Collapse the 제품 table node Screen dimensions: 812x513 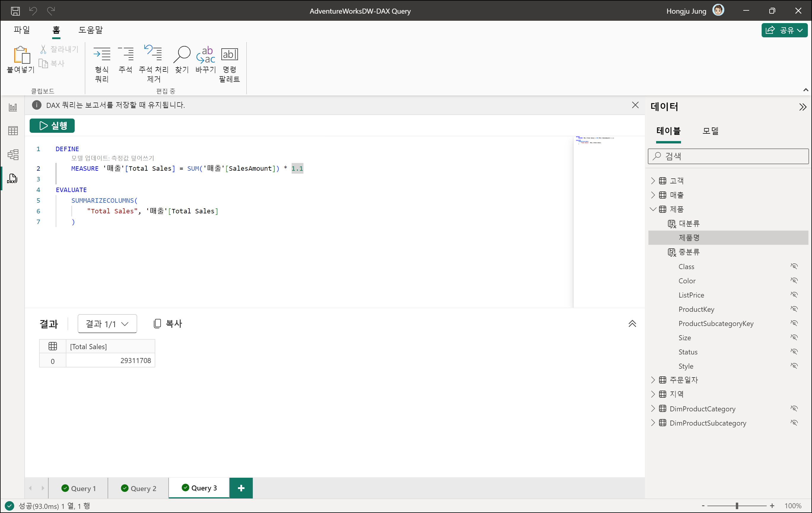pyautogui.click(x=653, y=209)
